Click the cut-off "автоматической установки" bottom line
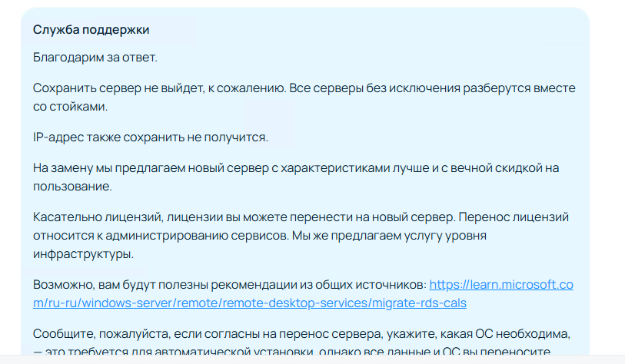Viewport: 625px width, 364px height. tap(235, 351)
